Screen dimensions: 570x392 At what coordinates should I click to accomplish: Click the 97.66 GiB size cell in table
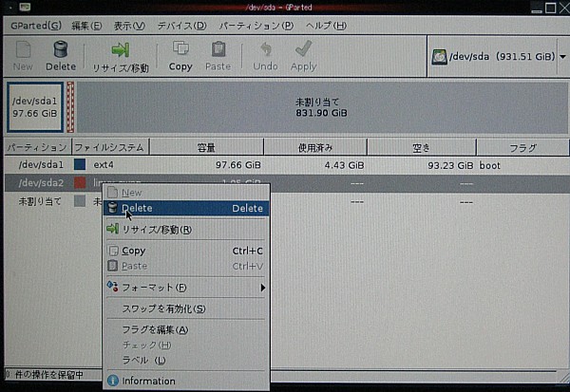pos(238,165)
